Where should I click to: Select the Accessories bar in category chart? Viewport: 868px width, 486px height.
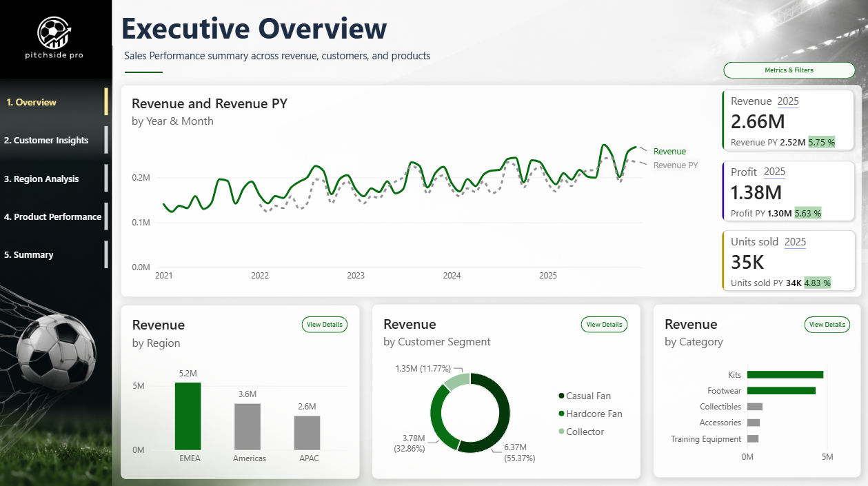[754, 423]
